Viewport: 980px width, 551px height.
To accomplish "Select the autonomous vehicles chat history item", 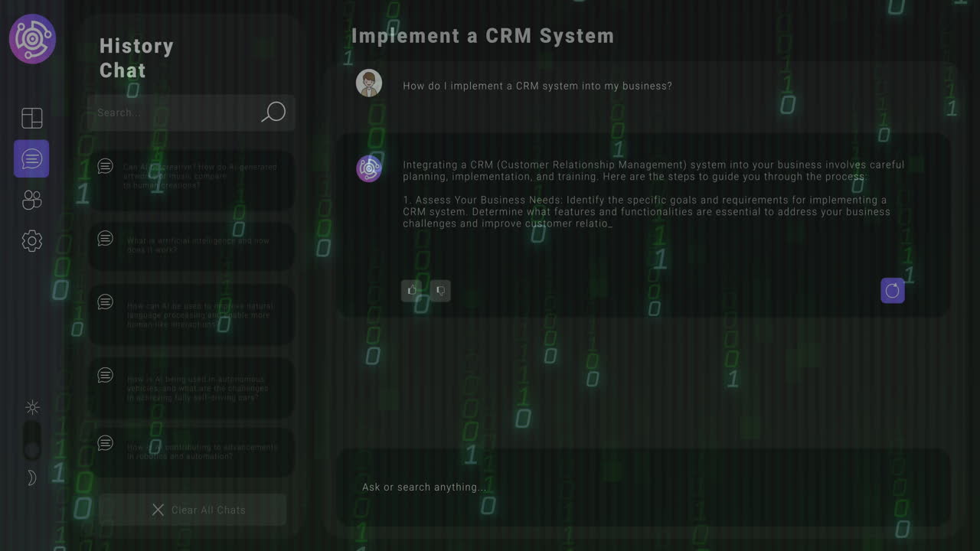I will pos(191,388).
